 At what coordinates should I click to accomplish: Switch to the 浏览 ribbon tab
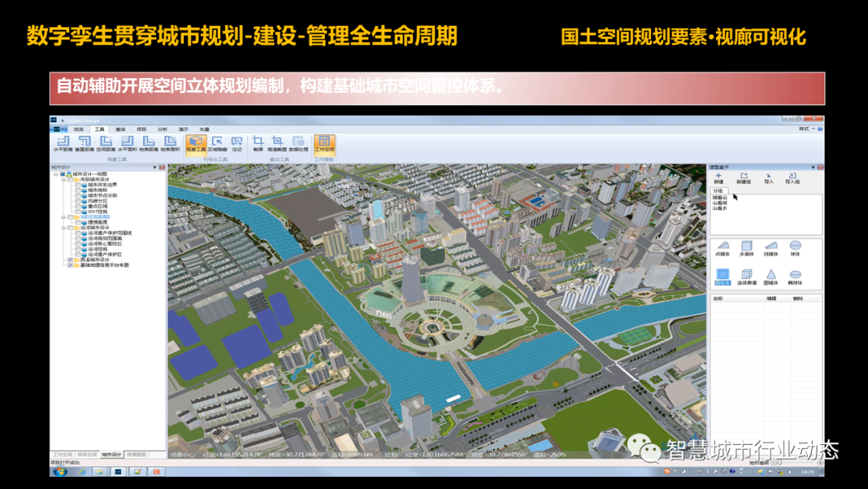pos(79,129)
